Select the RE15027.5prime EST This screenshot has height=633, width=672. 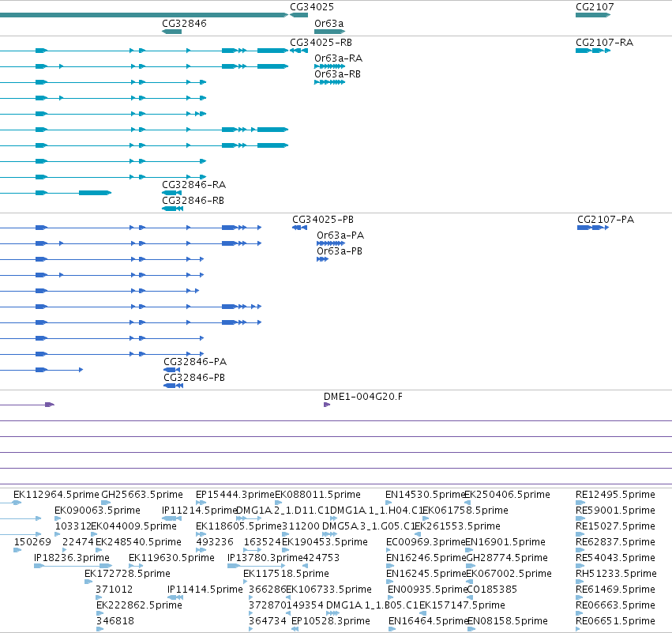click(x=580, y=534)
